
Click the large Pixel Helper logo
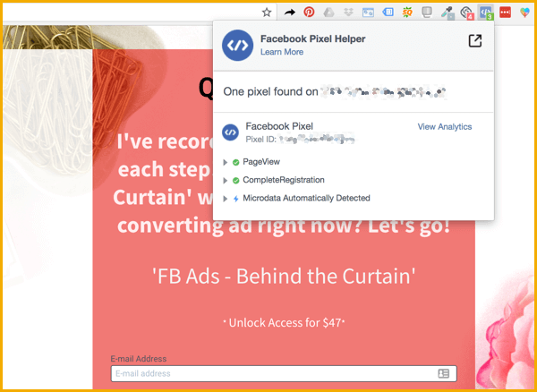(x=238, y=45)
